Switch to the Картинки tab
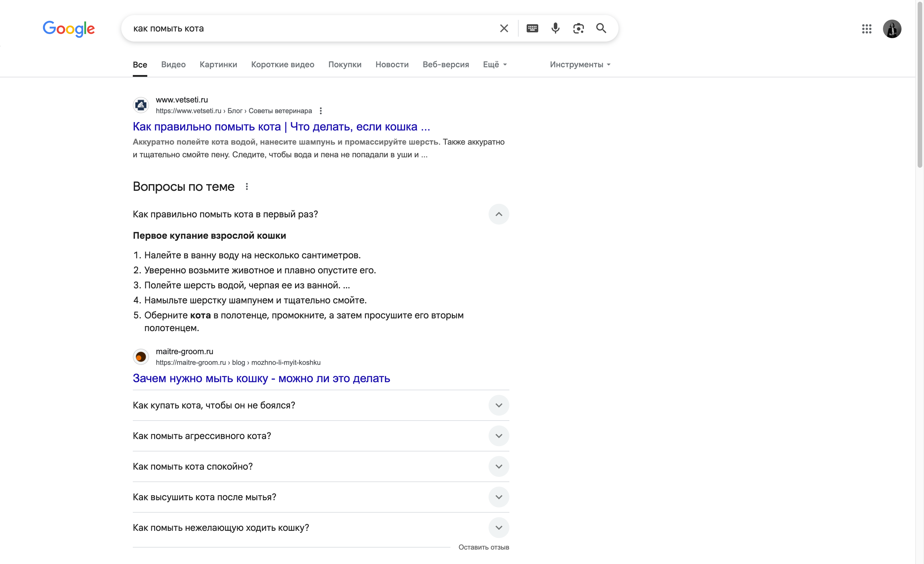Screen dimensions: 924x564 tap(218, 64)
